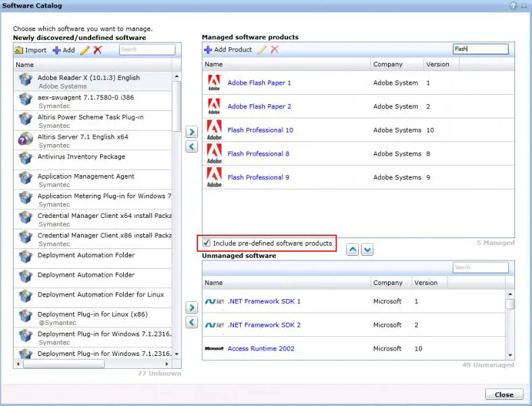The height and width of the screenshot is (406, 532).
Task: Click the search box in Unmanaged software panel
Action: click(481, 267)
